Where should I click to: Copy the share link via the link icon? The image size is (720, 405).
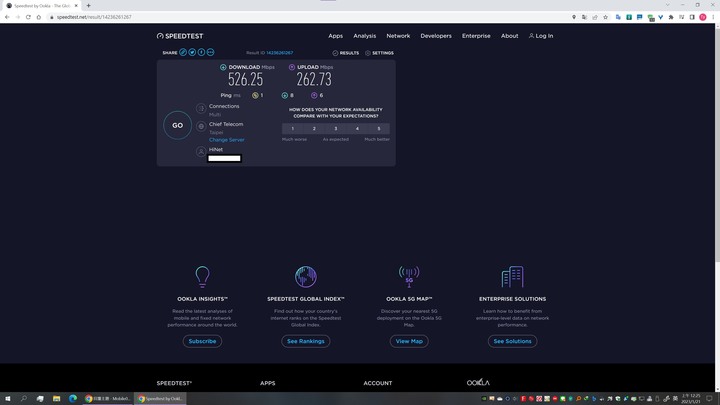[x=183, y=52]
